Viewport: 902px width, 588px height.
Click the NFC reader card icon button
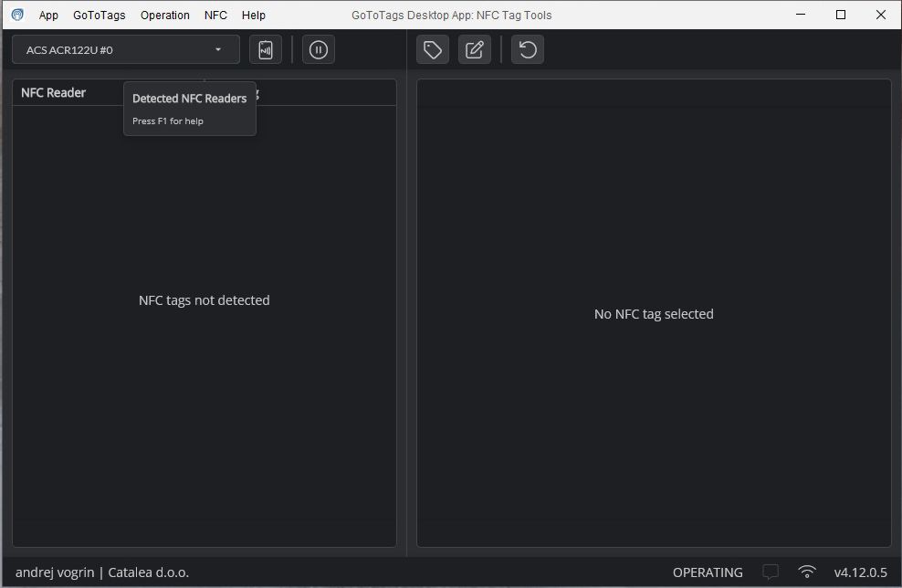click(x=265, y=49)
